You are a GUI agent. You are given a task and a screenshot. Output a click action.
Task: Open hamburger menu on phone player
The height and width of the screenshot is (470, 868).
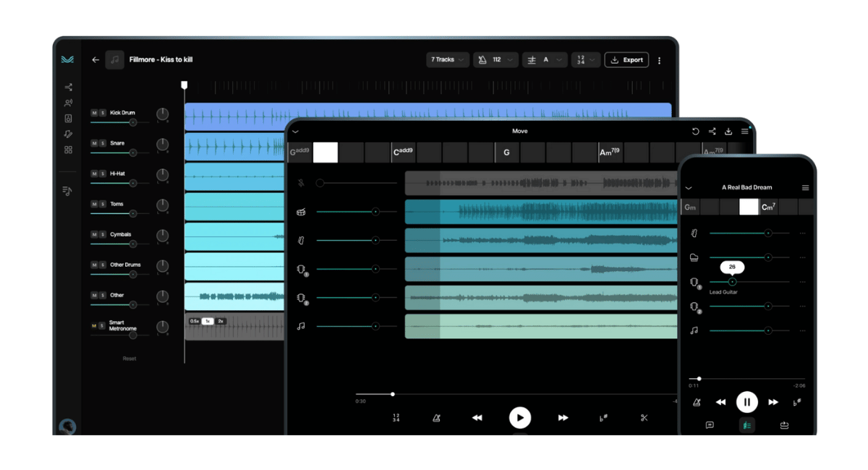click(x=805, y=188)
